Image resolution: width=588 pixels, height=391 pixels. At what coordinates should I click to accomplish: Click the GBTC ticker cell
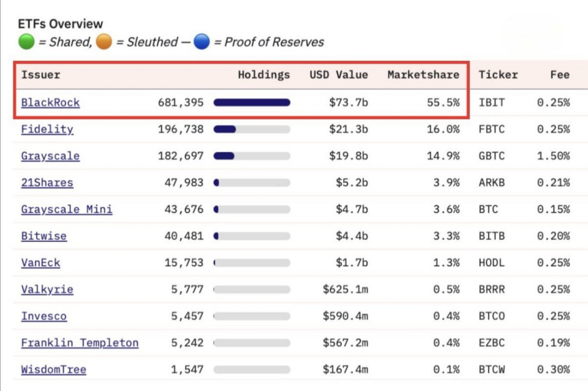tap(492, 156)
